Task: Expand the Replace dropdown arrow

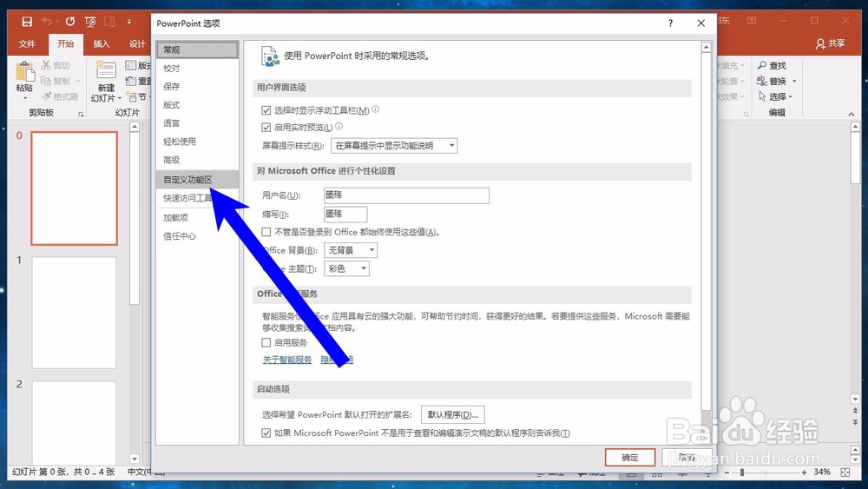Action: (x=794, y=81)
